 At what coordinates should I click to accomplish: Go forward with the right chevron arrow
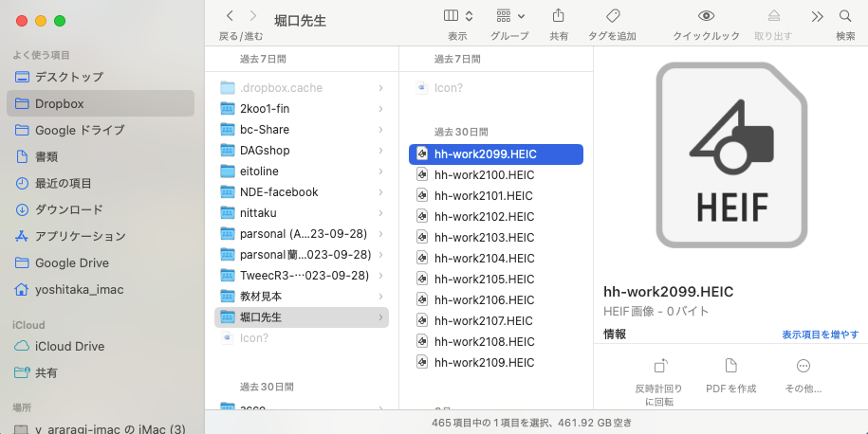(253, 15)
